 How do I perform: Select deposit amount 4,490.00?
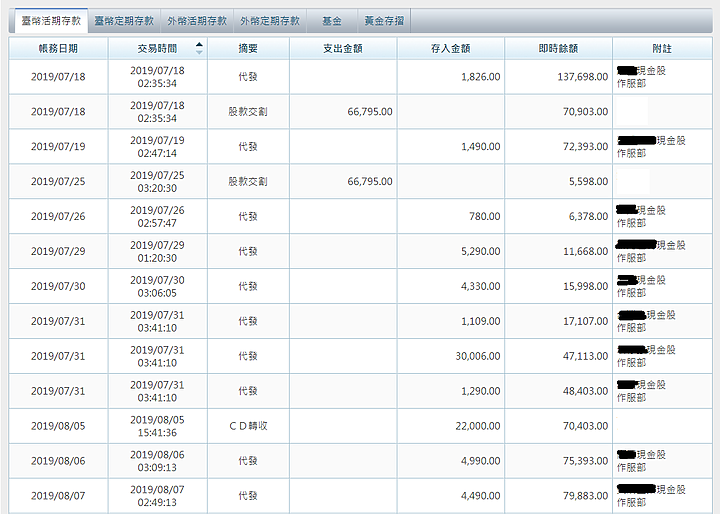[481, 496]
